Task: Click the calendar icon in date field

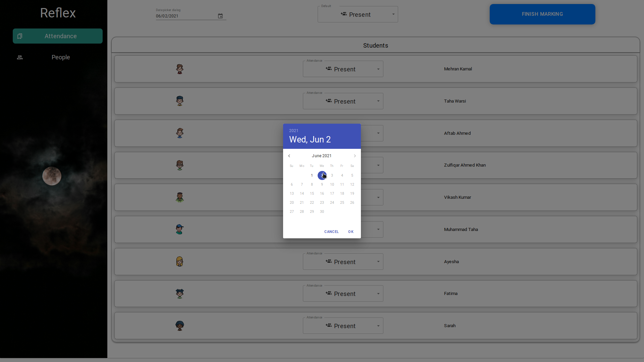Action: tap(220, 16)
